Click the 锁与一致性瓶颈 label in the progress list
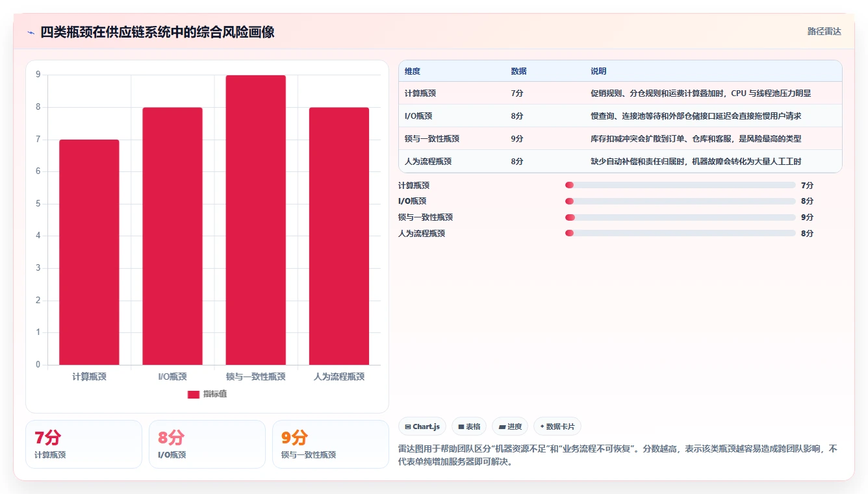The width and height of the screenshot is (868, 494). 426,217
